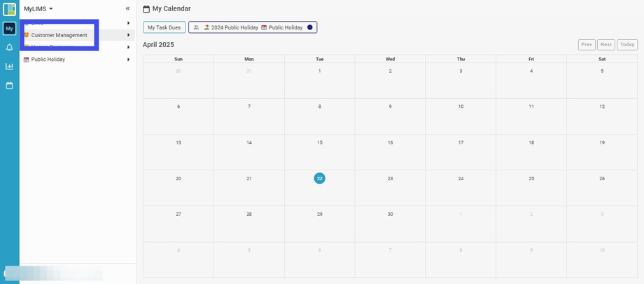Toggle the Public Holiday calendar filter label
The width and height of the screenshot is (644, 284).
[x=286, y=27]
